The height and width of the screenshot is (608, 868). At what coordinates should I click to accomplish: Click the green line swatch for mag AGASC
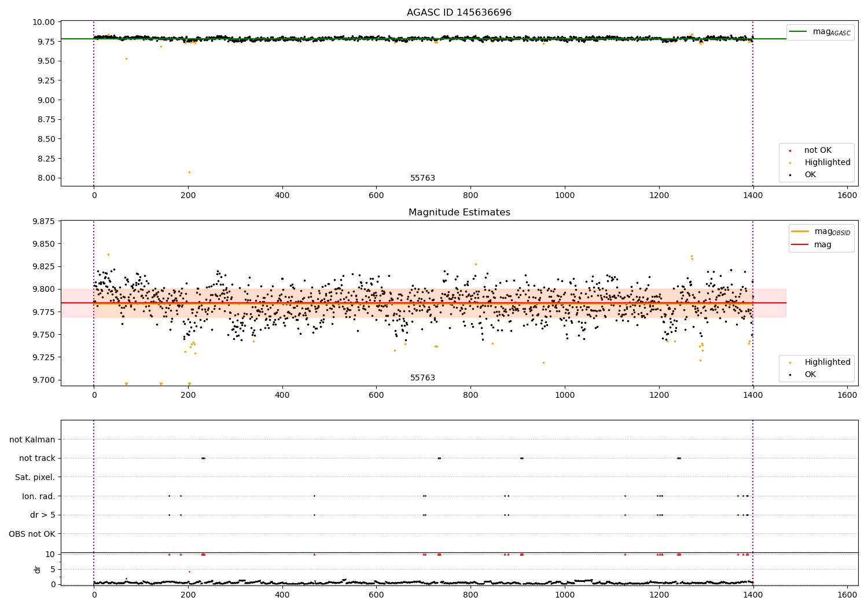coord(799,31)
